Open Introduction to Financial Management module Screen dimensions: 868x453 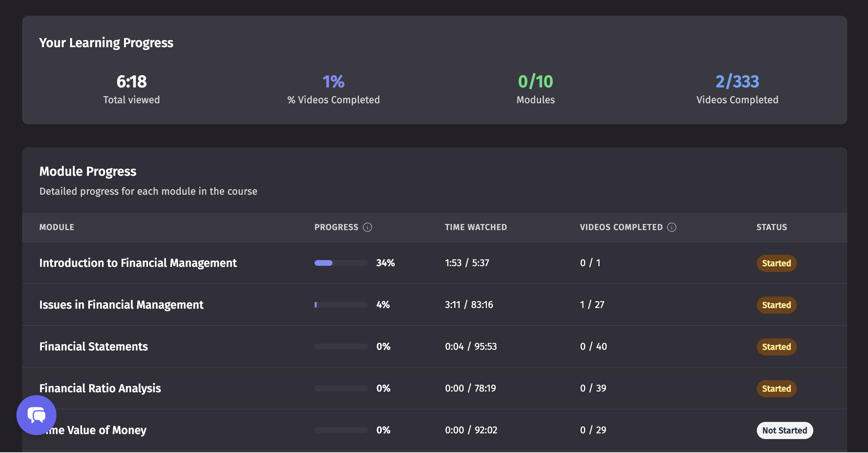[x=138, y=263]
